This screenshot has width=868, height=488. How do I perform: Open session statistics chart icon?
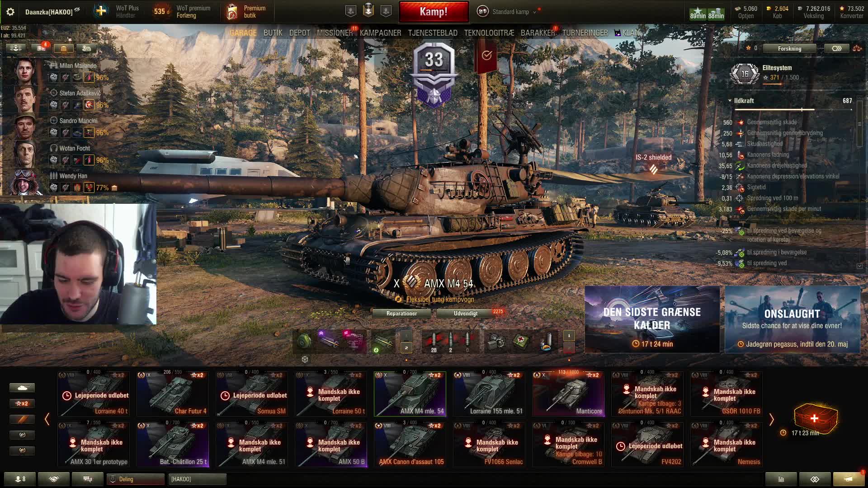tap(781, 479)
